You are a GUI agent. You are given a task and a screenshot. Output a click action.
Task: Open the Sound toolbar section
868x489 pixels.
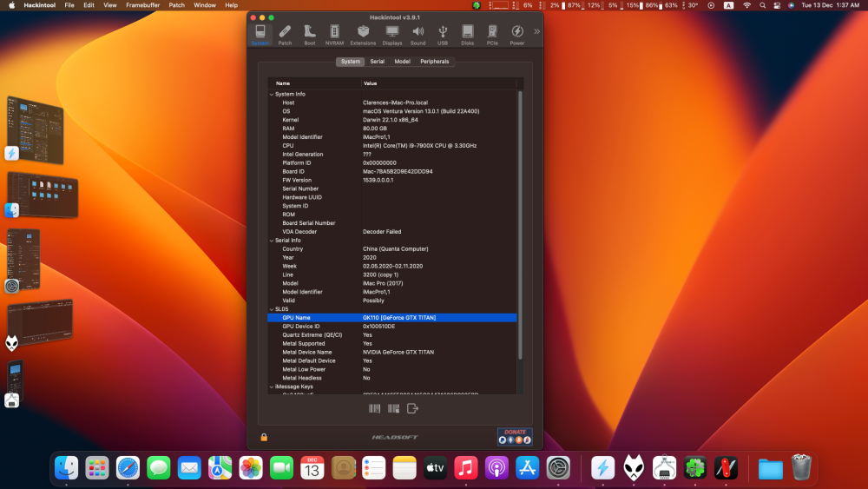click(418, 35)
